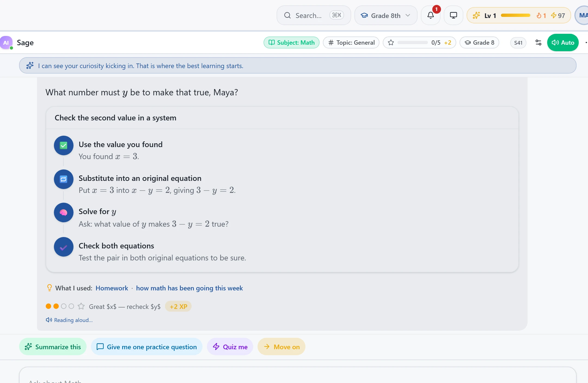Click the 'Great $x$ — recheck $y$' text
Screen dimensions: 588x383
point(125,306)
